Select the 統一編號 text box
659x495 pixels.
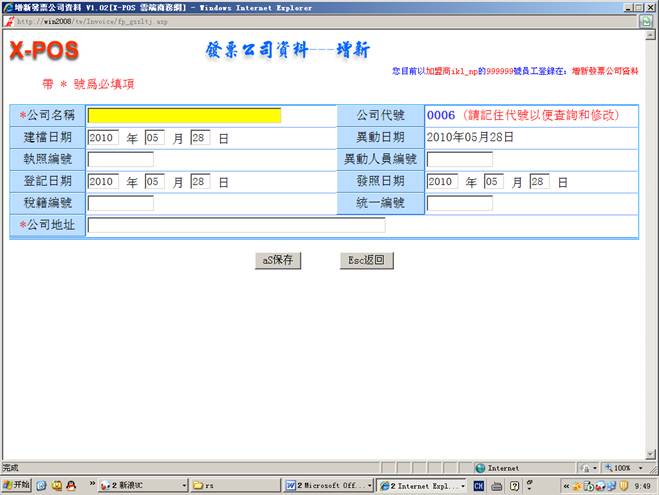[459, 204]
